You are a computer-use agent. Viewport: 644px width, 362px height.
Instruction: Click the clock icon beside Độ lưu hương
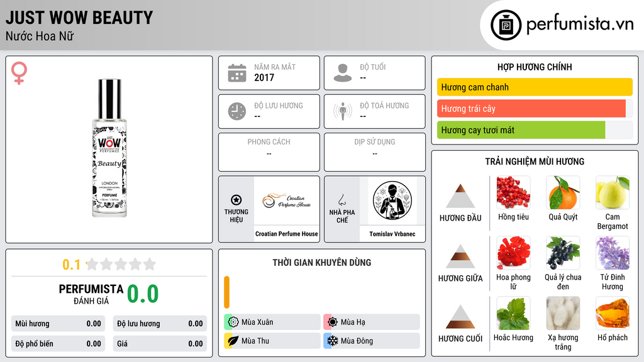pyautogui.click(x=237, y=111)
